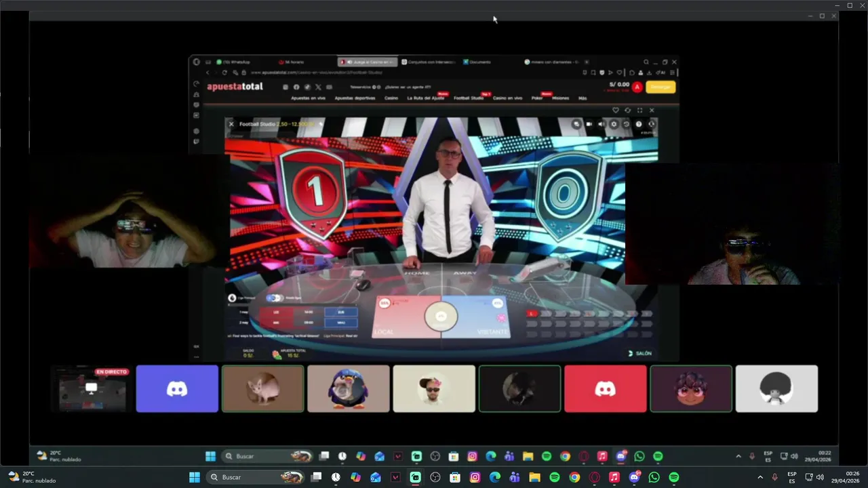This screenshot has height=488, width=868.
Task: Select the hairless cat avatar tile
Action: 262,389
